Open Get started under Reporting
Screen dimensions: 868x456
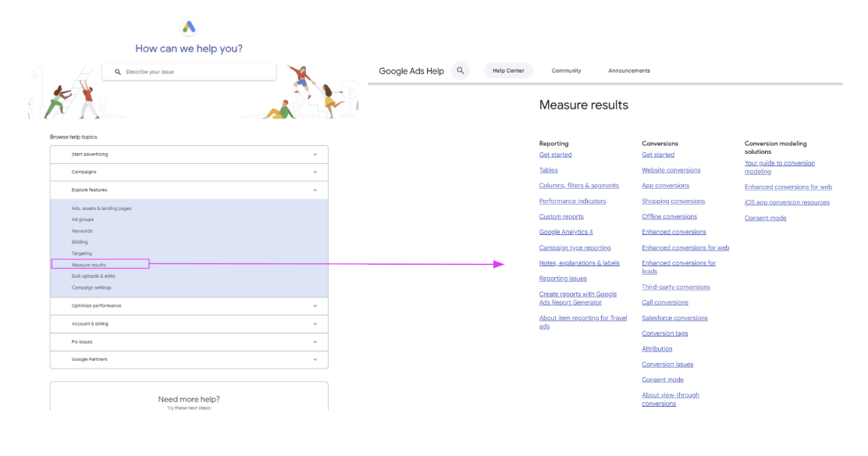pyautogui.click(x=555, y=155)
